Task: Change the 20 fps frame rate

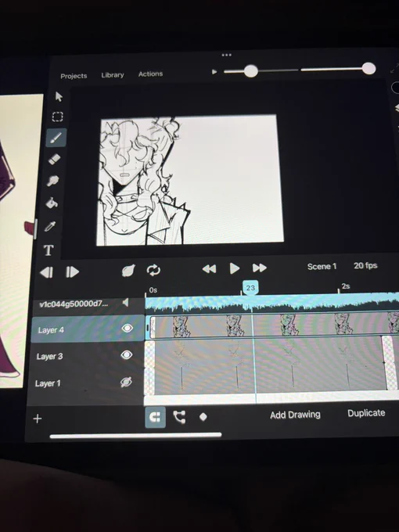Action: [365, 266]
